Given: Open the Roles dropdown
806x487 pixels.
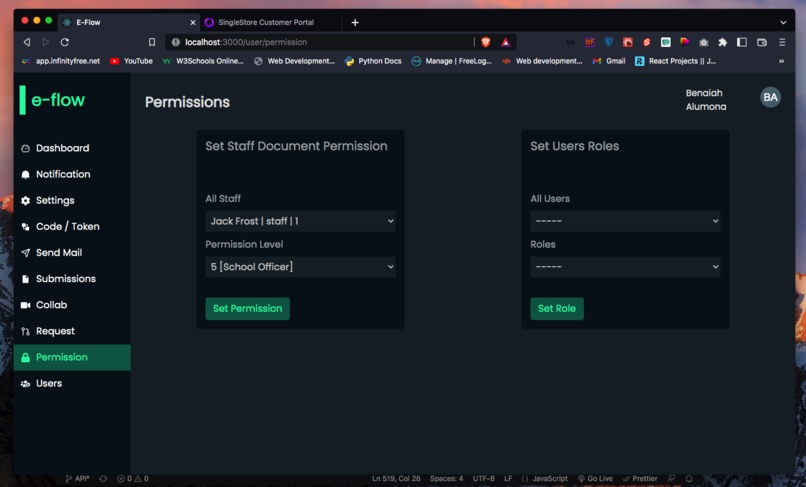Looking at the screenshot, I should coord(625,267).
